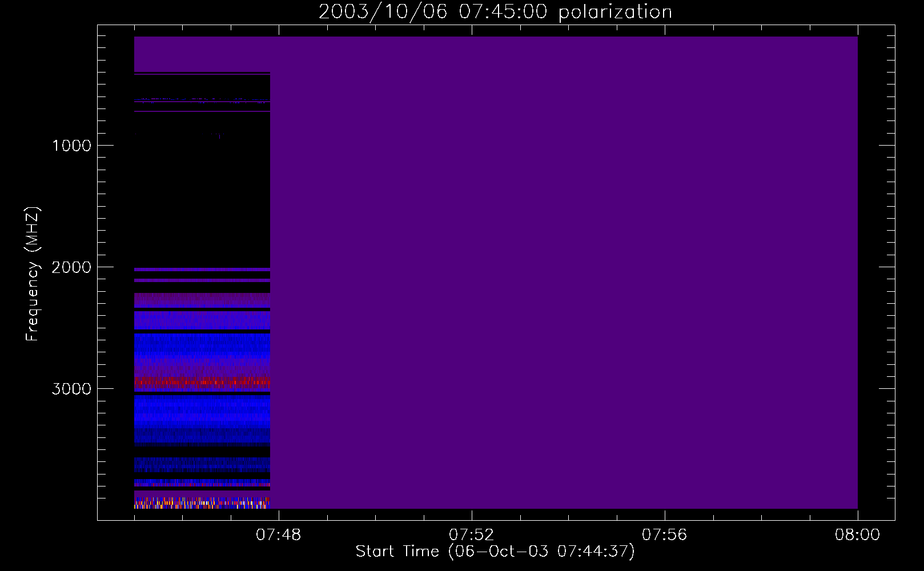Click the 07:48 time tick label
This screenshot has width=924, height=571.
tap(279, 535)
